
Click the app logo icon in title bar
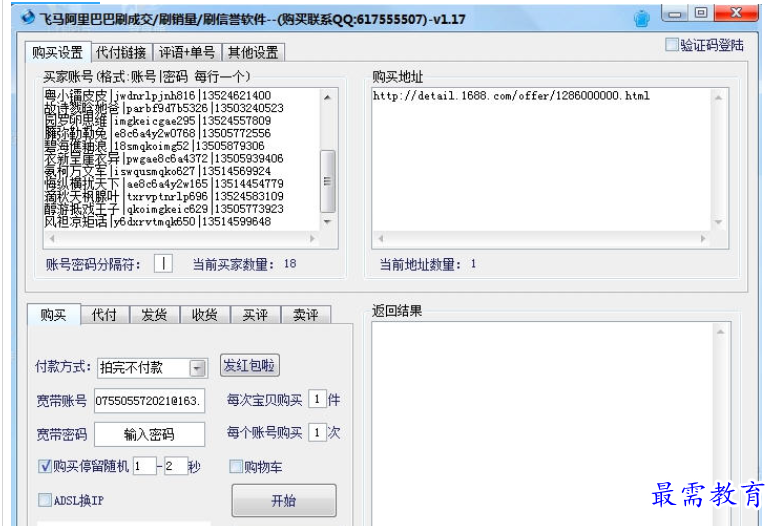coord(28,18)
